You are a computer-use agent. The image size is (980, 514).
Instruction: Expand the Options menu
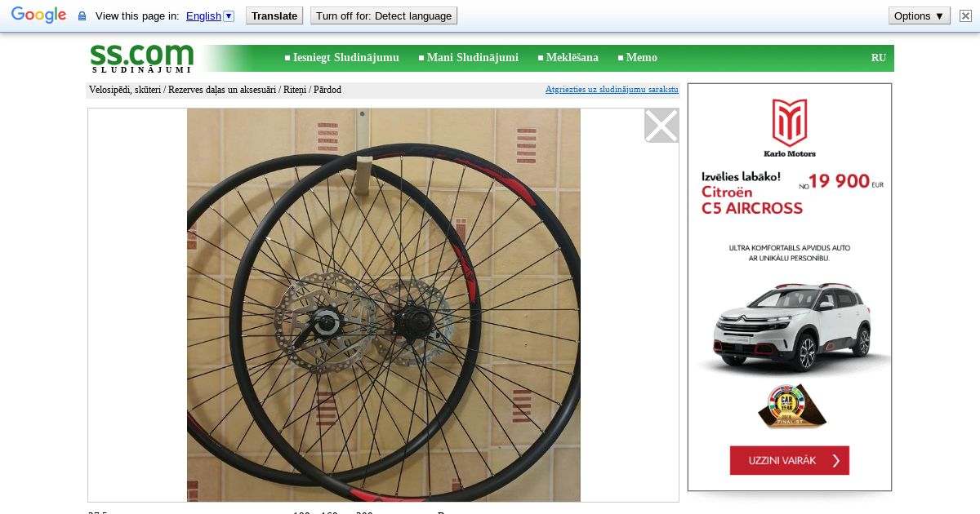pos(920,16)
